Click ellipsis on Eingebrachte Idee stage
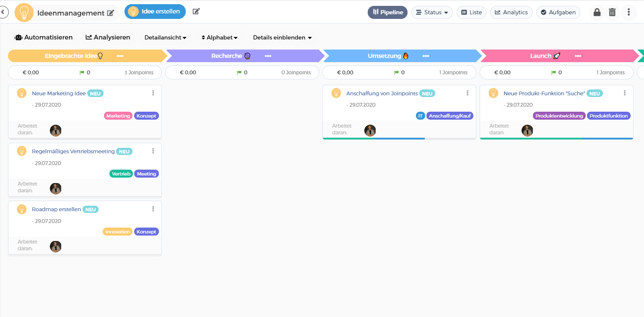Image resolution: width=644 pixels, height=317 pixels. tap(120, 56)
